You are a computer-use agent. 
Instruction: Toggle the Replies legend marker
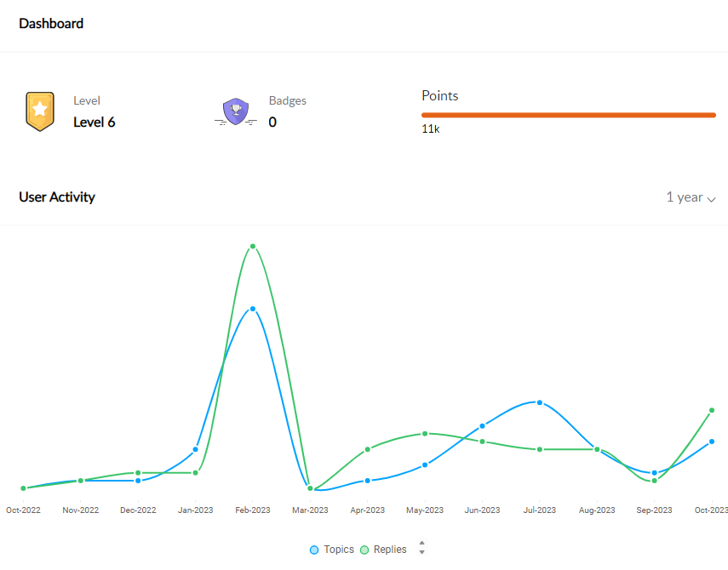click(x=364, y=550)
